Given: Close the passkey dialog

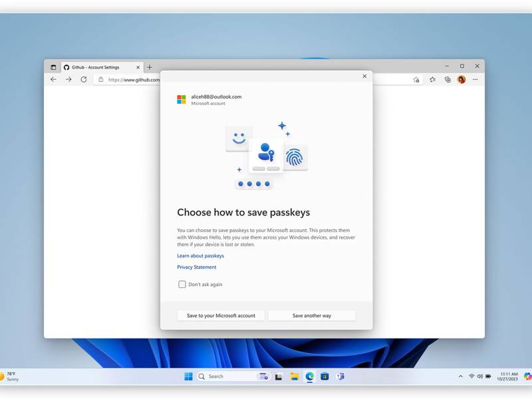Looking at the screenshot, I should click(364, 76).
